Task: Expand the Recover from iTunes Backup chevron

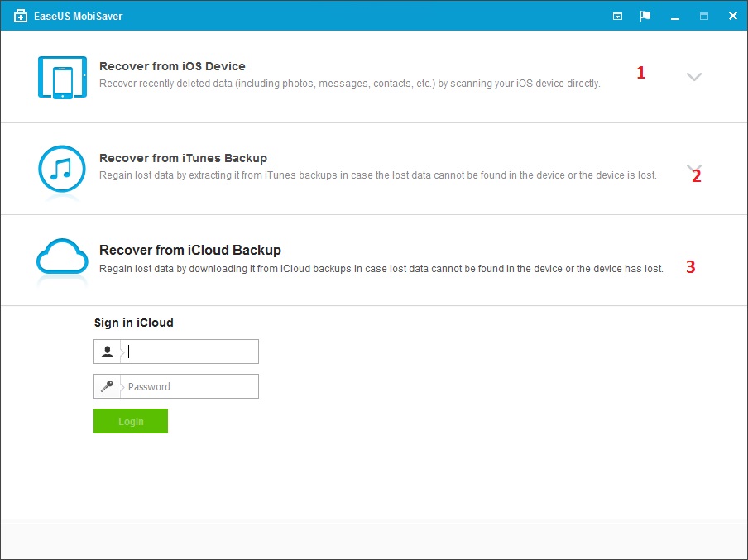Action: pos(693,167)
